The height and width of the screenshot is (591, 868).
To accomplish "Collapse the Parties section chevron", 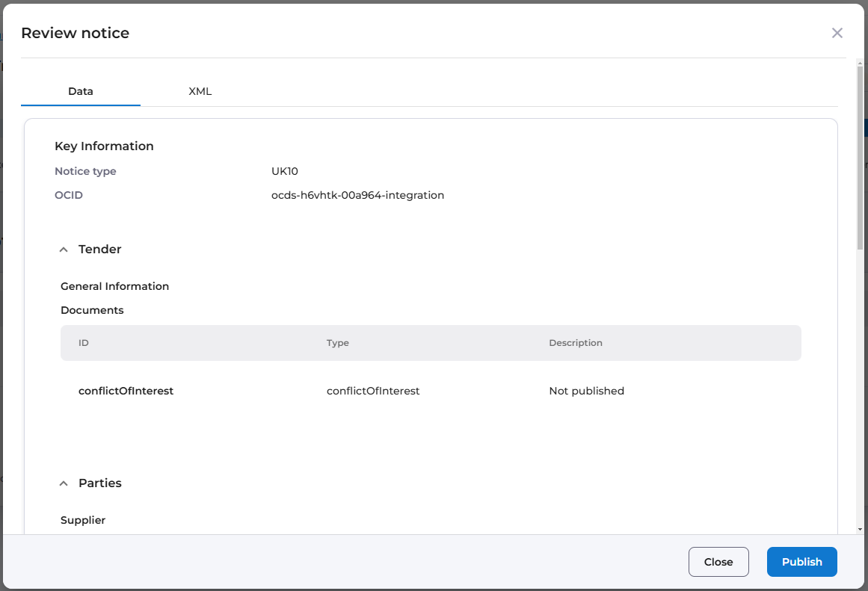I will pos(64,483).
